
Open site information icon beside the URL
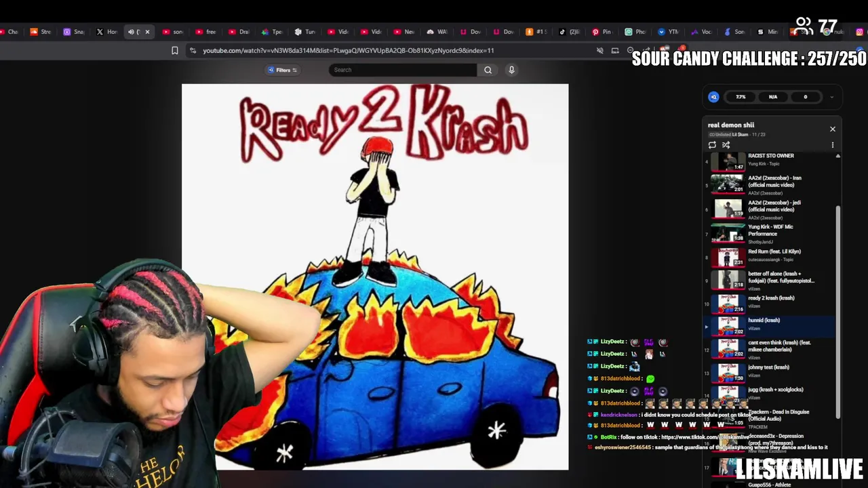[193, 50]
